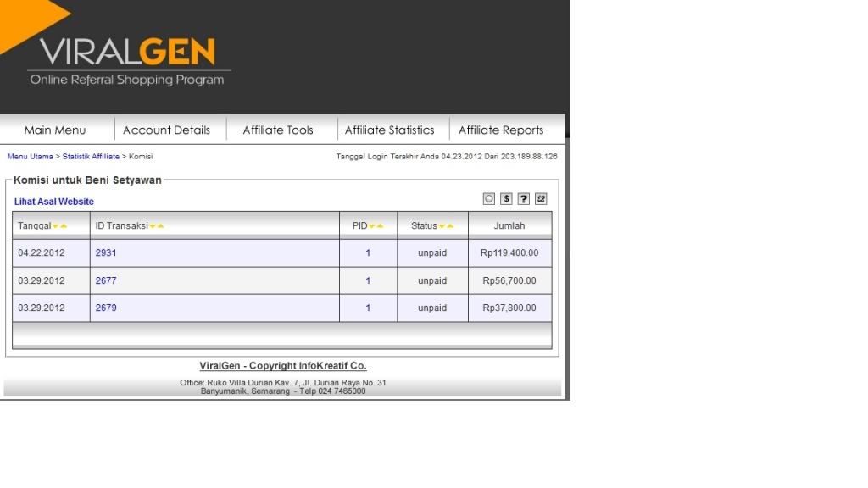The image size is (868, 488).
Task: Sort ID Transaksi column descending arrow
Action: point(153,225)
